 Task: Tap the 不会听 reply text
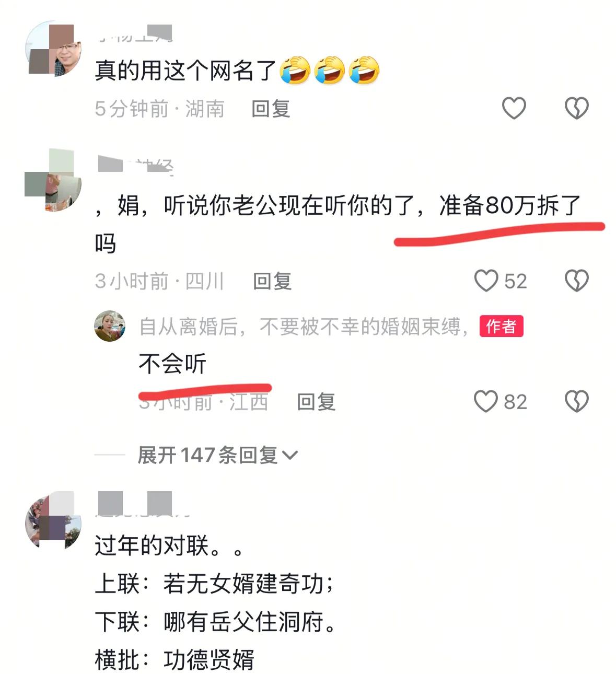click(172, 364)
